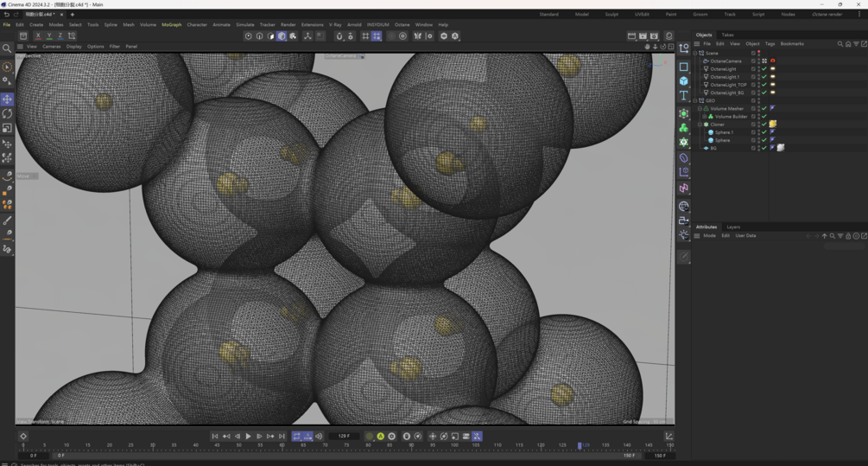Image resolution: width=868 pixels, height=466 pixels.
Task: Play the animation forward
Action: point(248,437)
